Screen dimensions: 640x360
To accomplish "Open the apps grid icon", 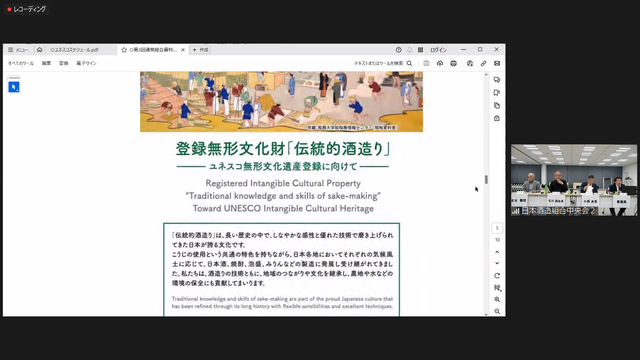I will 420,50.
